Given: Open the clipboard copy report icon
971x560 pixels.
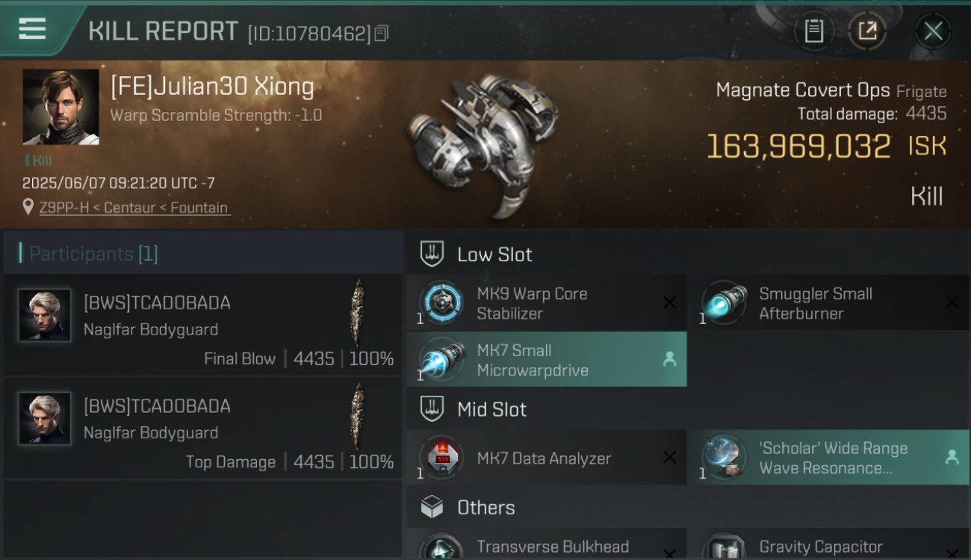Looking at the screenshot, I should (813, 31).
